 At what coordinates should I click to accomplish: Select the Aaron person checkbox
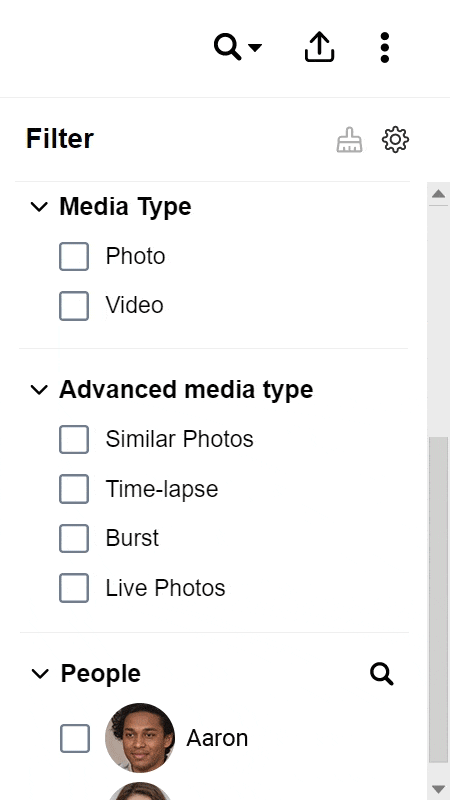[x=75, y=738]
